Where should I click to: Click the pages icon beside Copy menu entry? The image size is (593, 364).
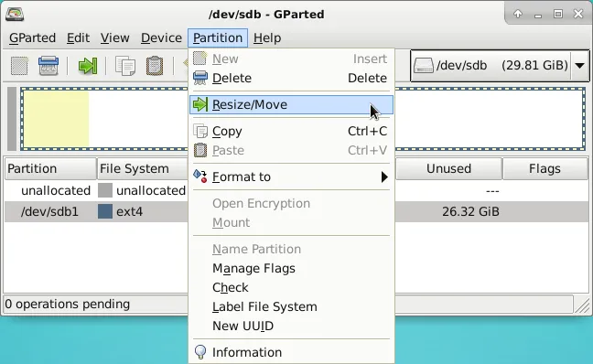[200, 131]
